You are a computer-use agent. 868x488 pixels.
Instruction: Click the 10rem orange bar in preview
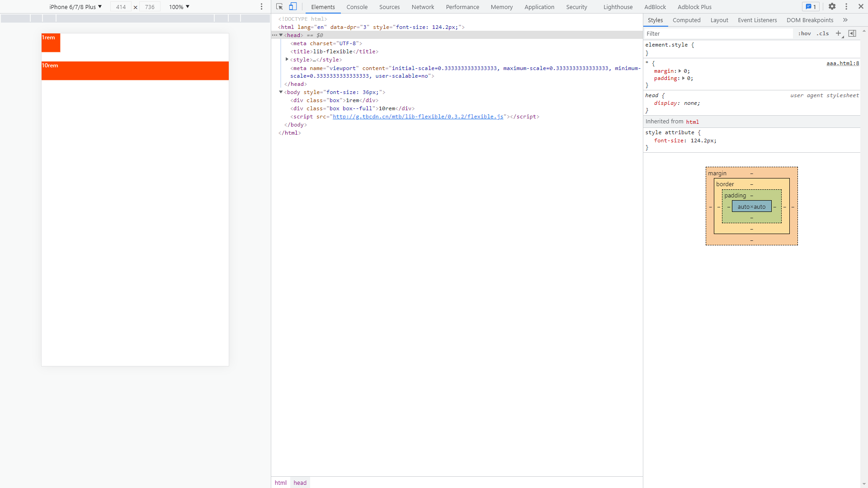tap(135, 71)
